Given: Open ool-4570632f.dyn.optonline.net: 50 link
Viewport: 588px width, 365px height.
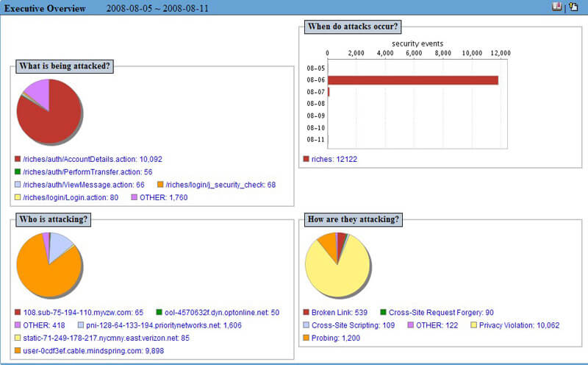Looking at the screenshot, I should [x=222, y=313].
